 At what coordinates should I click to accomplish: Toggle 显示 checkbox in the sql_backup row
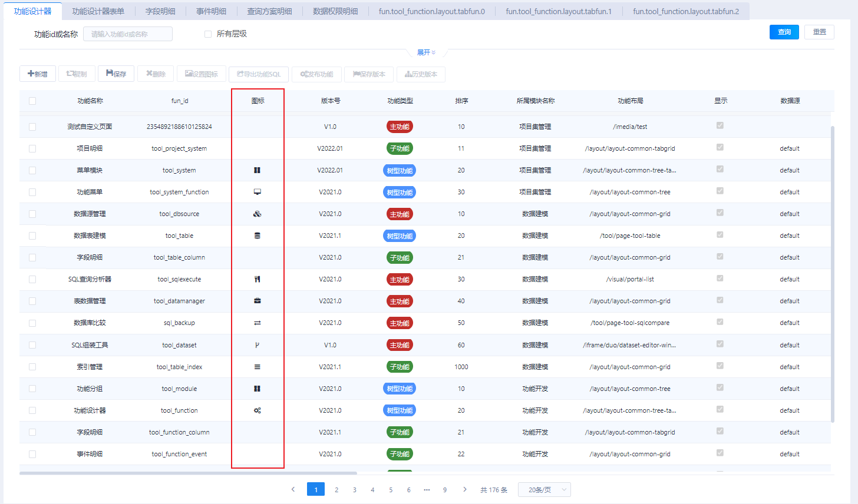[720, 321]
